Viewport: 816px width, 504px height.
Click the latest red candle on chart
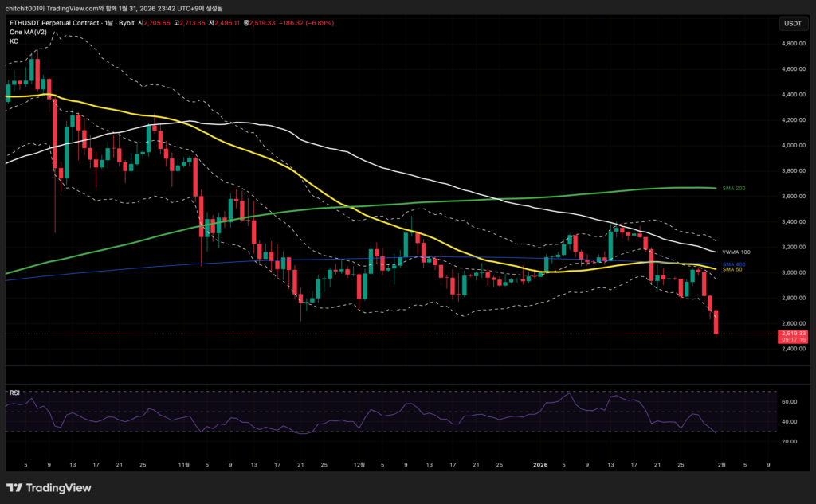[x=716, y=322]
